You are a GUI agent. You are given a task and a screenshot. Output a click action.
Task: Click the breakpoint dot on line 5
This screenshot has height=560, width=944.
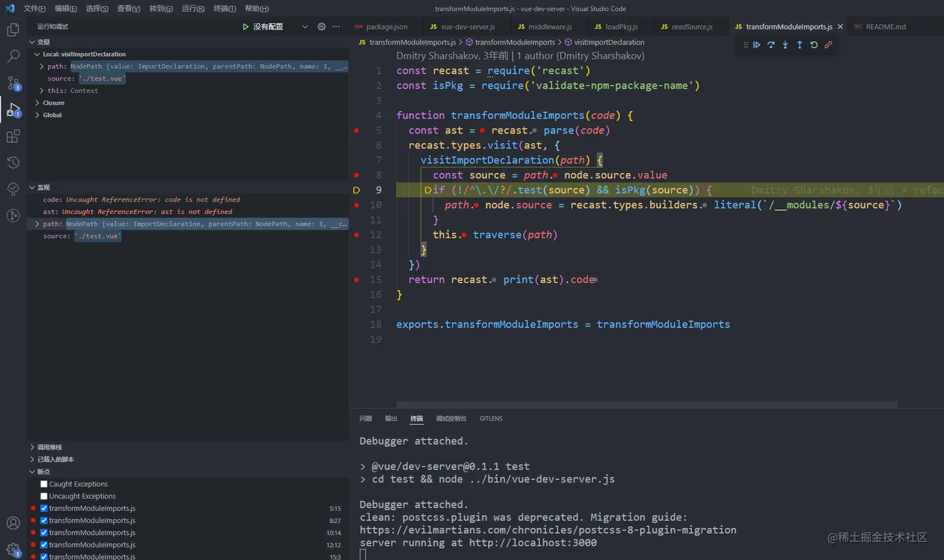pos(356,130)
